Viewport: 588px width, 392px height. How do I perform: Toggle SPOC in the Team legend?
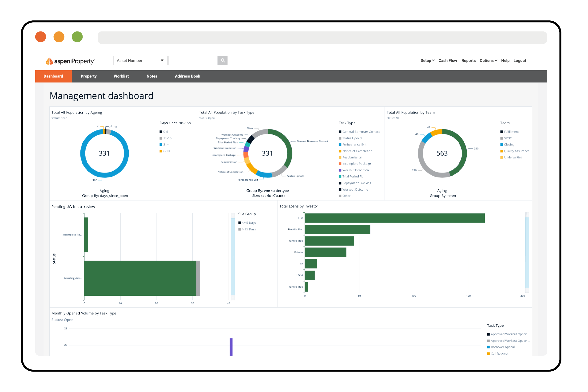[x=501, y=138]
